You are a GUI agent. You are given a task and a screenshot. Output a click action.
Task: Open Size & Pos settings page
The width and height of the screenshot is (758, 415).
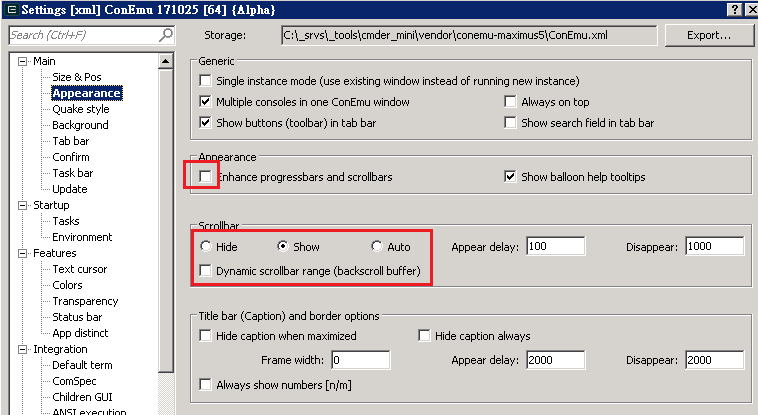[77, 77]
